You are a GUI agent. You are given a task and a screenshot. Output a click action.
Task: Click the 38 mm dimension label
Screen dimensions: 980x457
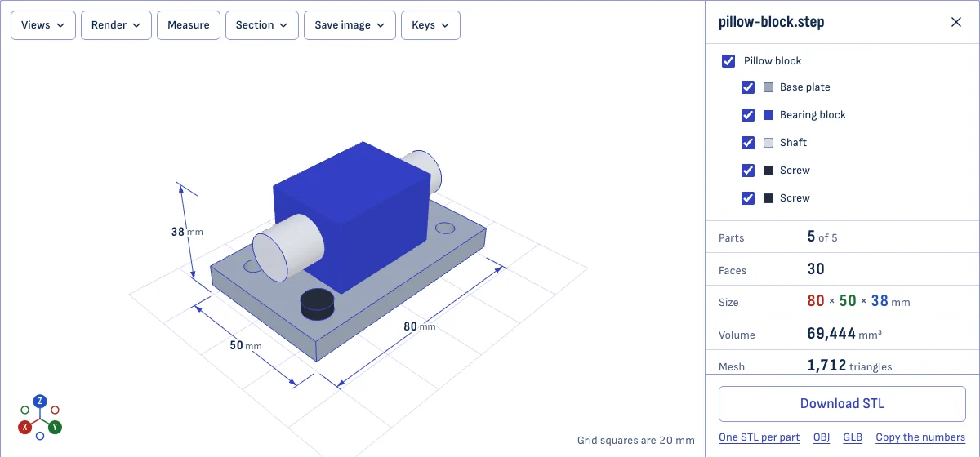tap(186, 232)
